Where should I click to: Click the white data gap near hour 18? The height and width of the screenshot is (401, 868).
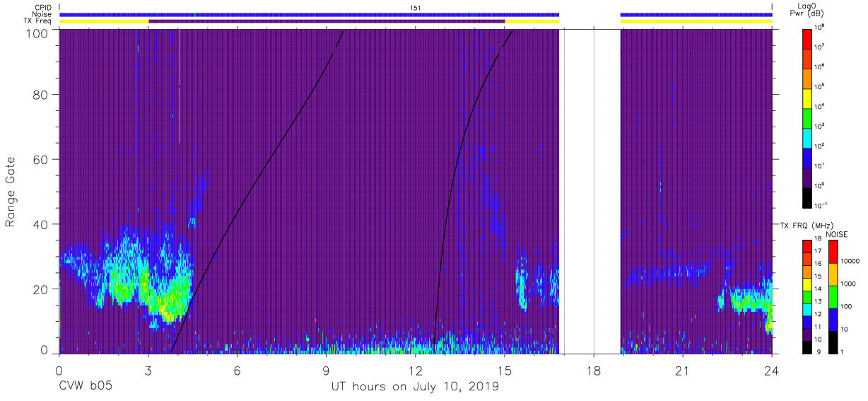(590, 192)
